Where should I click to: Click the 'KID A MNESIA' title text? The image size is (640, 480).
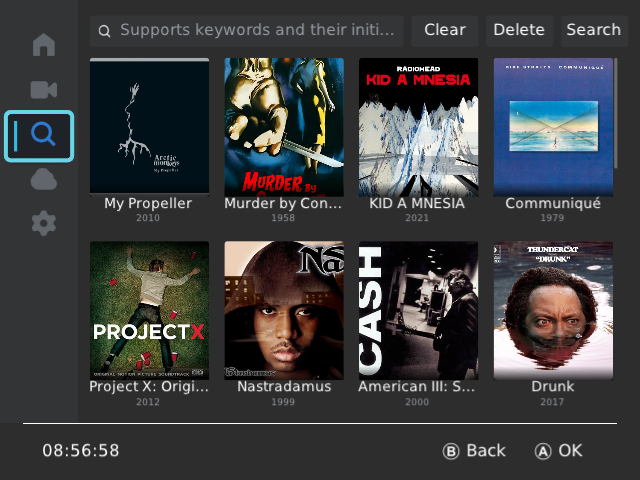(417, 203)
